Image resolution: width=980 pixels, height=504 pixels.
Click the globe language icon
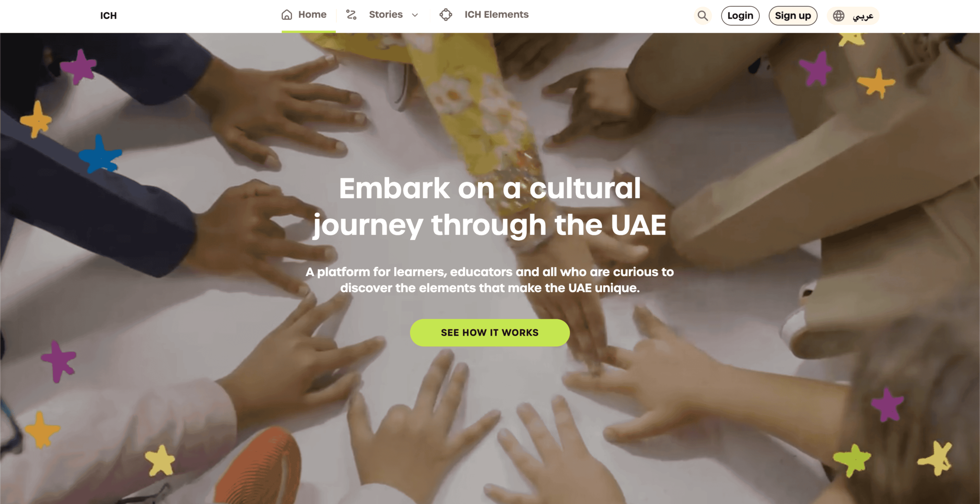838,15
